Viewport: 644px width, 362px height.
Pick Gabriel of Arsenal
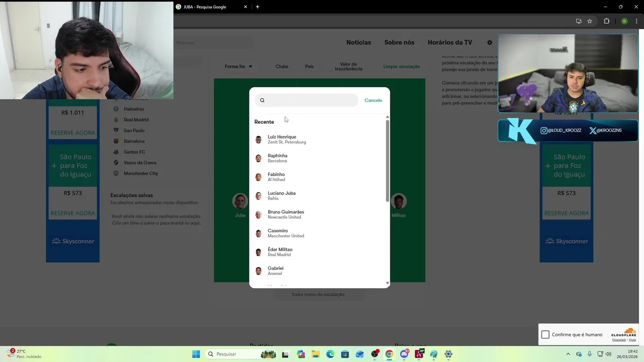319,271
